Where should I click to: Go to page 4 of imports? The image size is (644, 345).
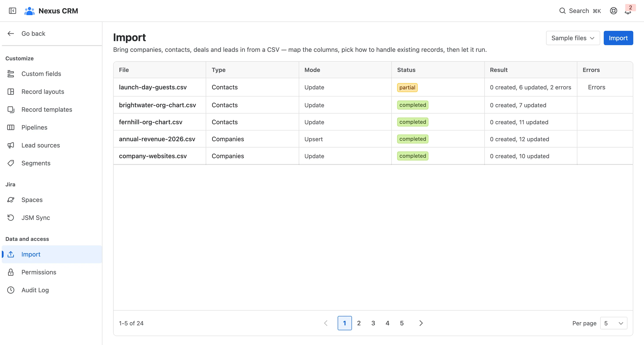click(x=387, y=323)
